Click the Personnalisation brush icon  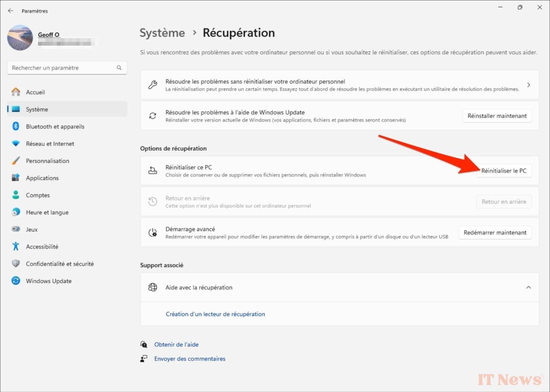coord(15,161)
